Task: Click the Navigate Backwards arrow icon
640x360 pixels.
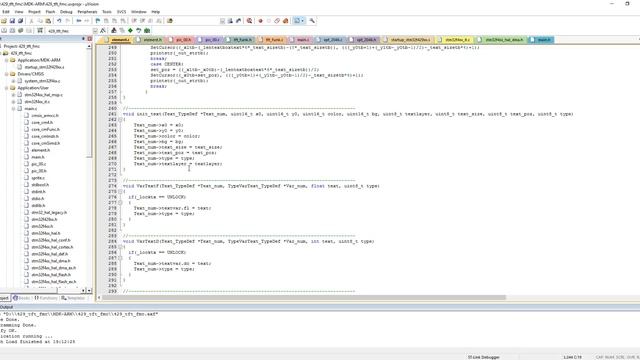Action: coord(79,21)
